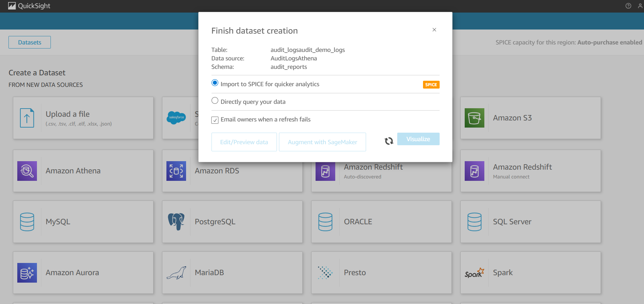Choose Amazon Athena data source label
Viewport: 644px width, 304px height.
click(73, 171)
